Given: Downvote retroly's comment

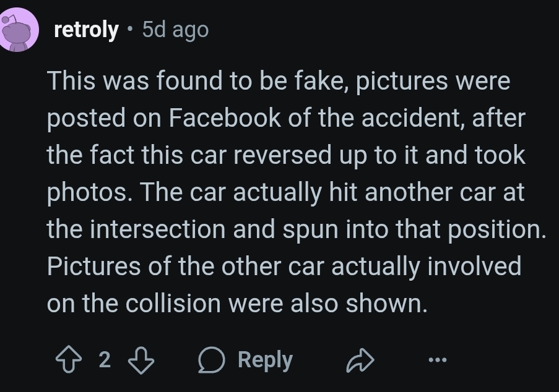Looking at the screenshot, I should point(141,360).
